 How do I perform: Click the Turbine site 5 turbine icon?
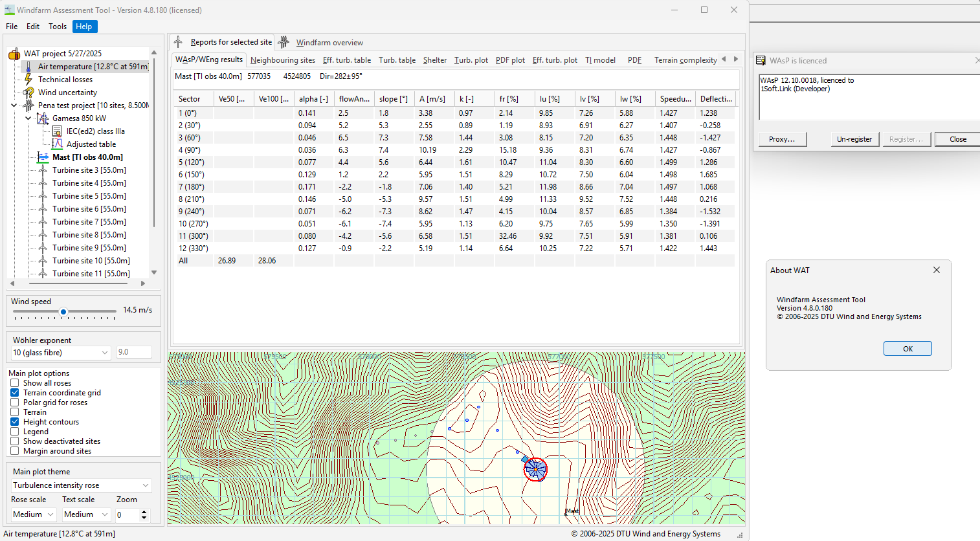click(43, 196)
